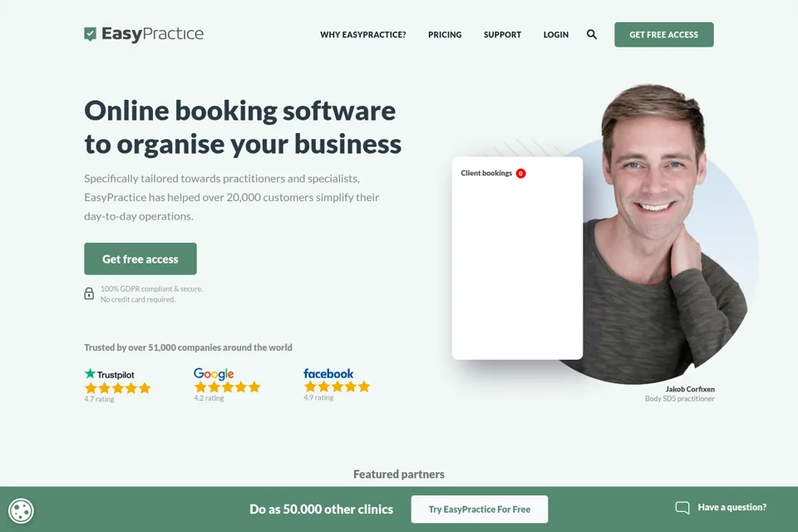Click the header Get Free Access button
This screenshot has width=798, height=532.
point(663,35)
